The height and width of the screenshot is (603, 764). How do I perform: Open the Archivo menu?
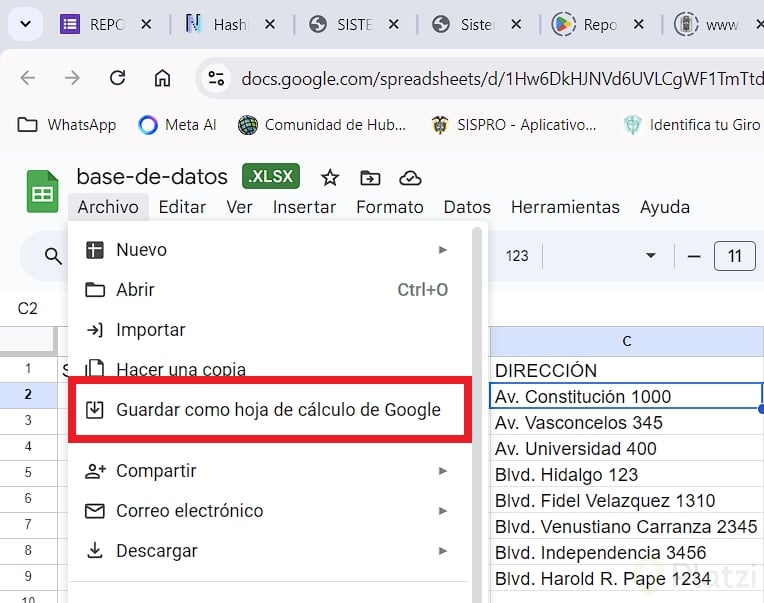[x=108, y=207]
